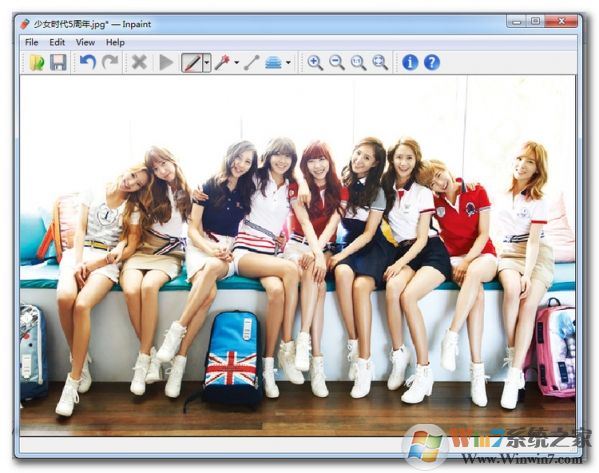Undo the last action
Image resolution: width=599 pixels, height=473 pixels.
[87, 62]
